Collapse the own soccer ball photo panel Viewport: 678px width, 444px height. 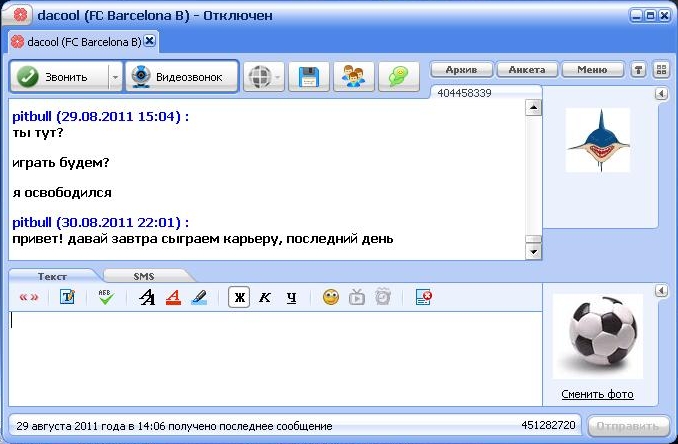(x=661, y=290)
